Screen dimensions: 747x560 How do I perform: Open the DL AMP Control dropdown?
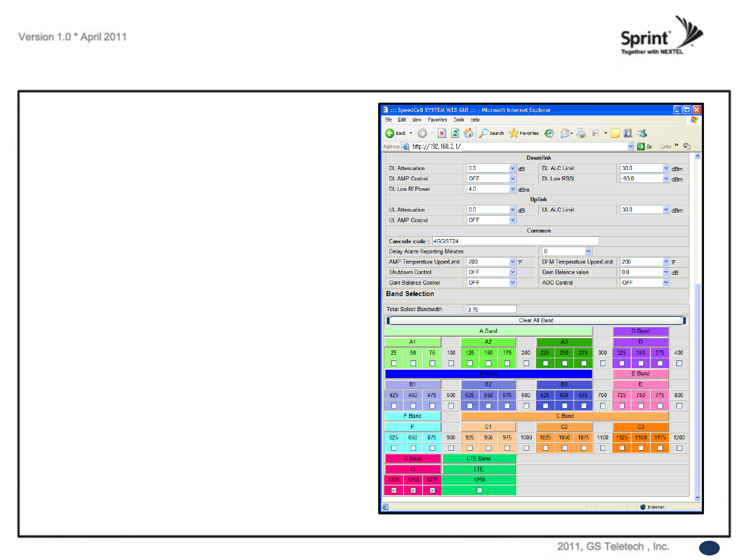point(513,179)
